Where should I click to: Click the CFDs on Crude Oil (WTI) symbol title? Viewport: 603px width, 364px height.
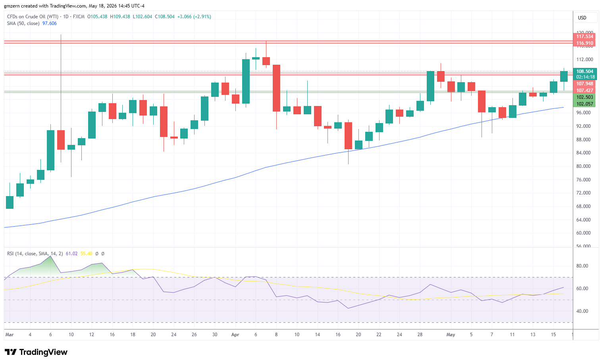pos(33,17)
